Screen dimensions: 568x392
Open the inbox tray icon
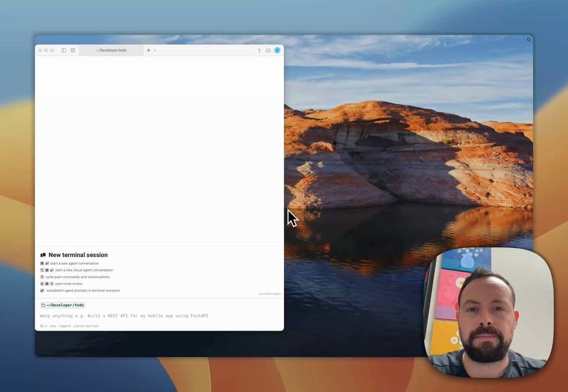tap(268, 50)
